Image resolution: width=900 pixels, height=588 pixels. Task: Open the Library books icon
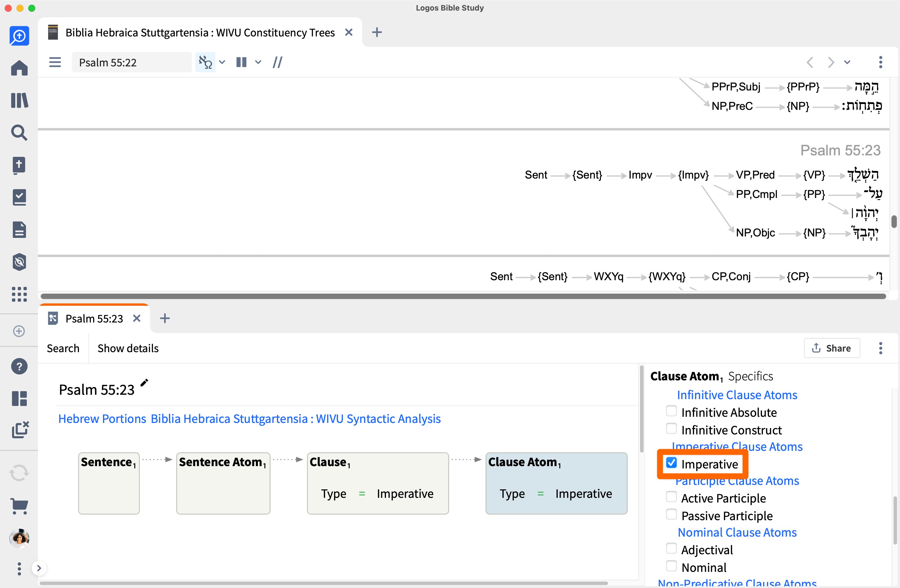pyautogui.click(x=19, y=100)
